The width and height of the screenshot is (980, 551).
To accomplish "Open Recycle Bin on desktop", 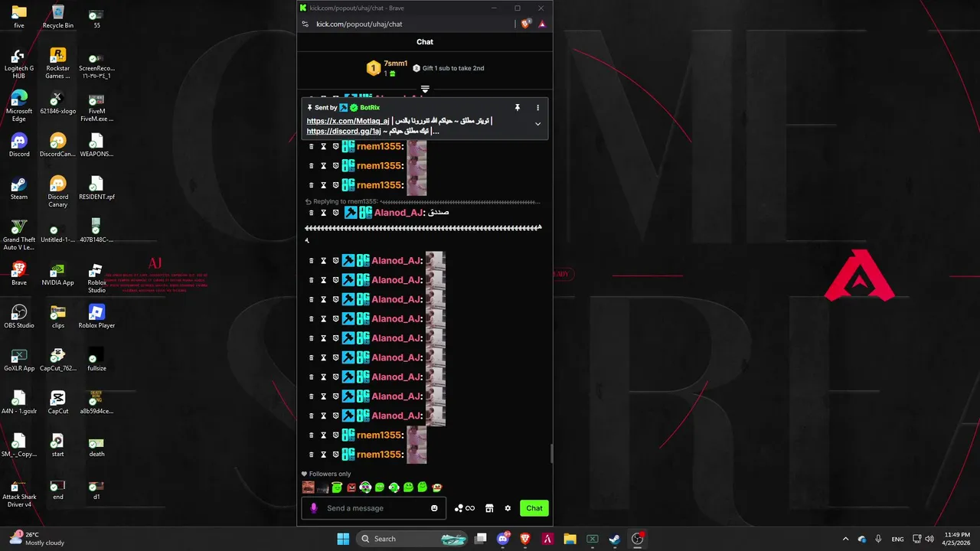I will (x=57, y=16).
